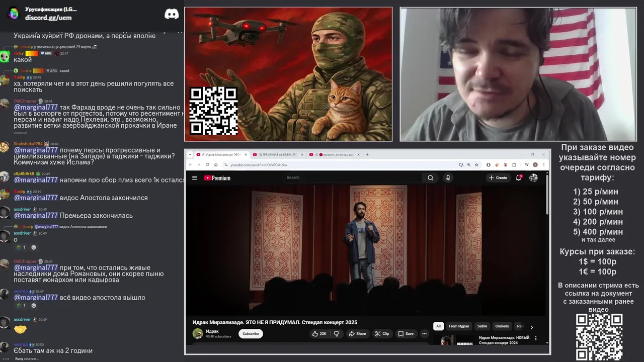Save the video to a playlist

(x=406, y=333)
